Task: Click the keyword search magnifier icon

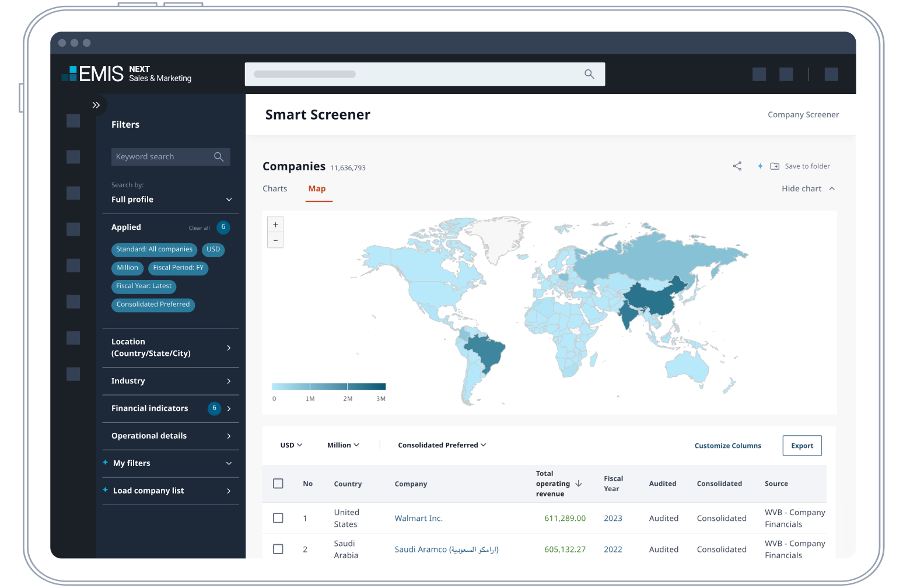Action: click(219, 157)
